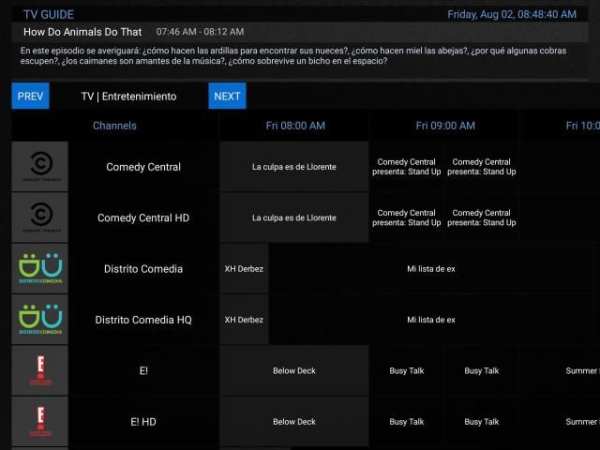Select first Busy Talk on E! HD channel
Screen dimensions: 600x450
pyautogui.click(x=406, y=422)
